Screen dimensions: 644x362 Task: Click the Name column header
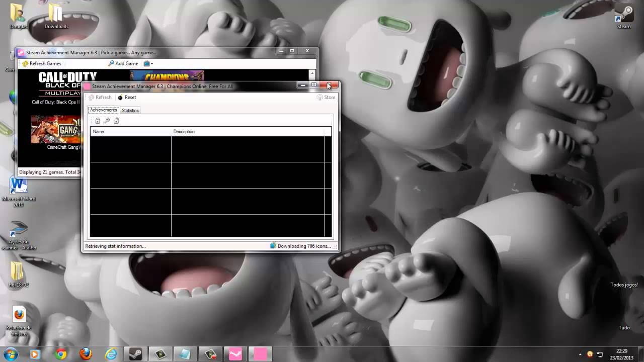[131, 132]
